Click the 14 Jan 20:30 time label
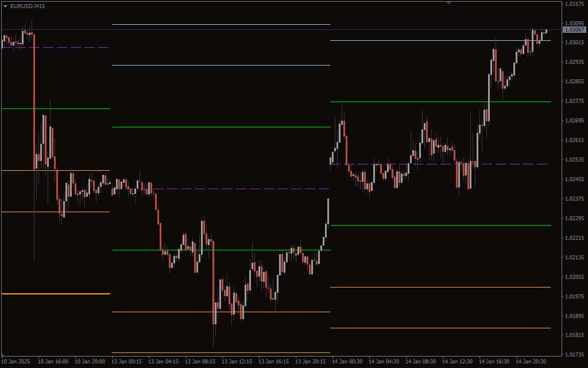This screenshot has width=588, height=368. click(531, 362)
